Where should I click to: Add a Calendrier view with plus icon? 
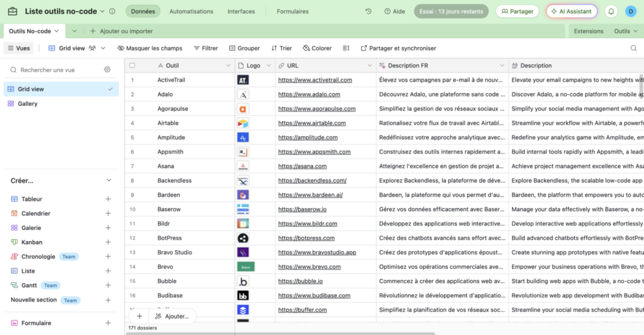(x=108, y=213)
